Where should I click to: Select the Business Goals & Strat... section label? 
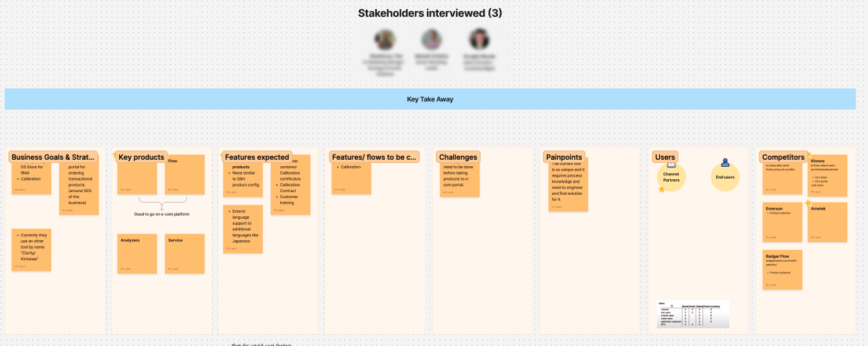[x=53, y=157]
